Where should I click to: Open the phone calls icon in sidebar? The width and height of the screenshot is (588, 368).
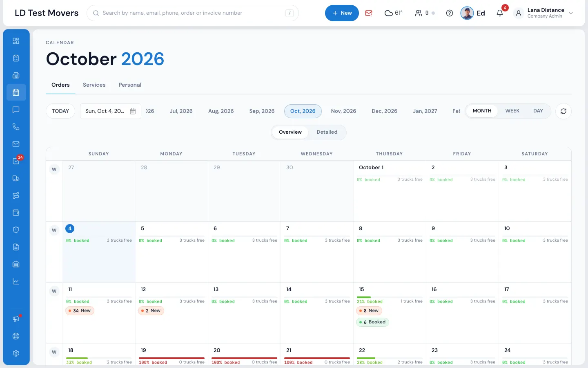[x=16, y=127]
